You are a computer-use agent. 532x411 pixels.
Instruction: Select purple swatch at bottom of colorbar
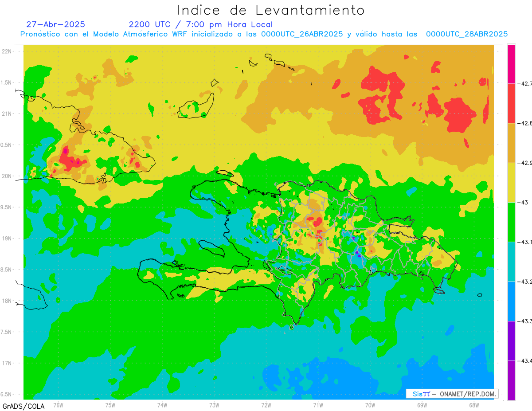pyautogui.click(x=511, y=380)
